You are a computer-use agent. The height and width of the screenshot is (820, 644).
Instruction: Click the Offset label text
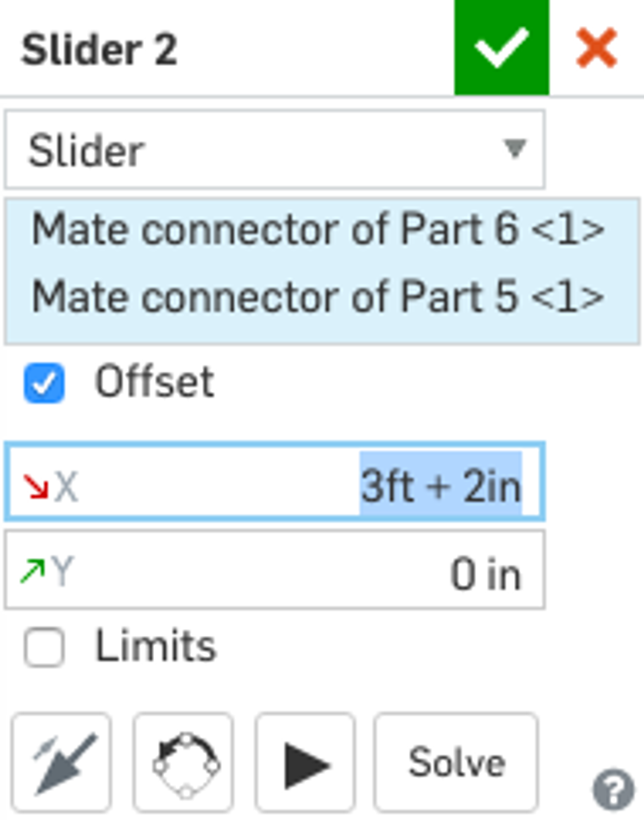(154, 381)
